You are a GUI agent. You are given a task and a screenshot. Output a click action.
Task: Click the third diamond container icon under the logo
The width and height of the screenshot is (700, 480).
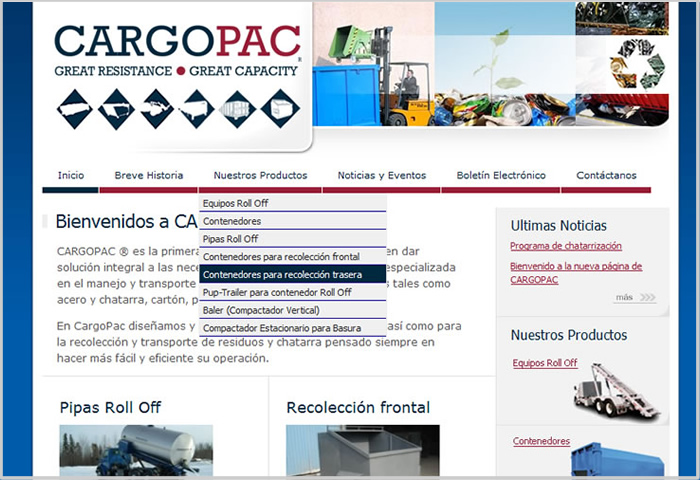point(157,109)
